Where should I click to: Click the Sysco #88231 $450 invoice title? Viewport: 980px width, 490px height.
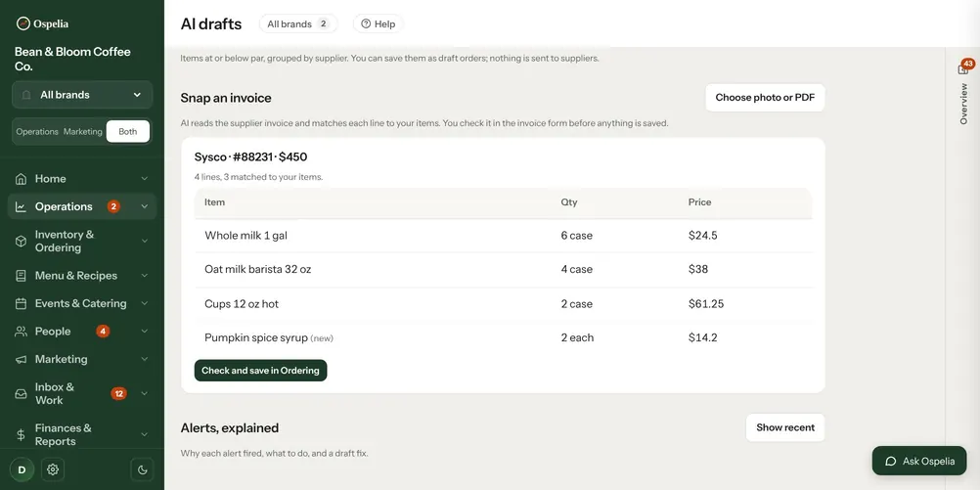pos(250,156)
